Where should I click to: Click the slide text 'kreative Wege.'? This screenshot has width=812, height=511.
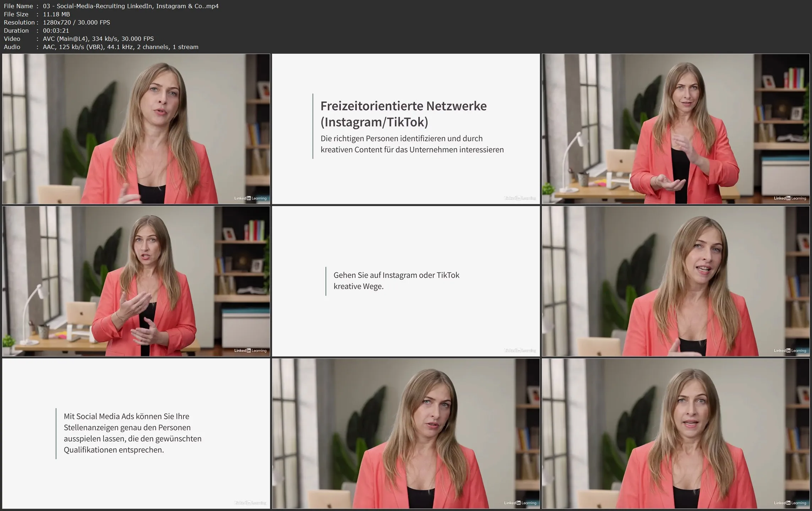(x=359, y=286)
